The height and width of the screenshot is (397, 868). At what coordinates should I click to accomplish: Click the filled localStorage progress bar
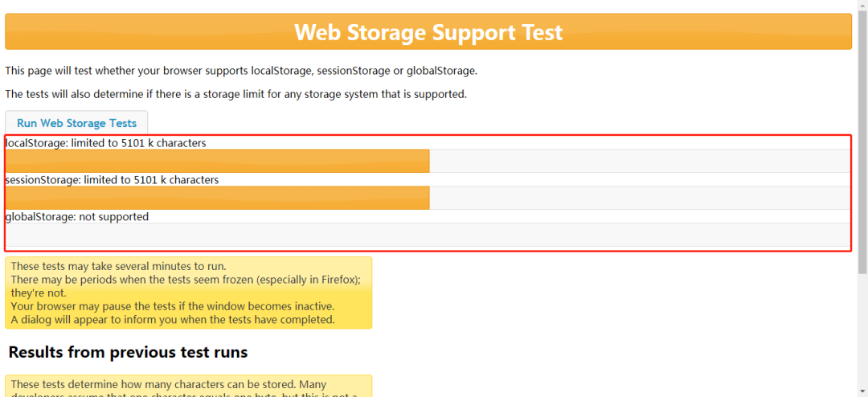coord(217,161)
